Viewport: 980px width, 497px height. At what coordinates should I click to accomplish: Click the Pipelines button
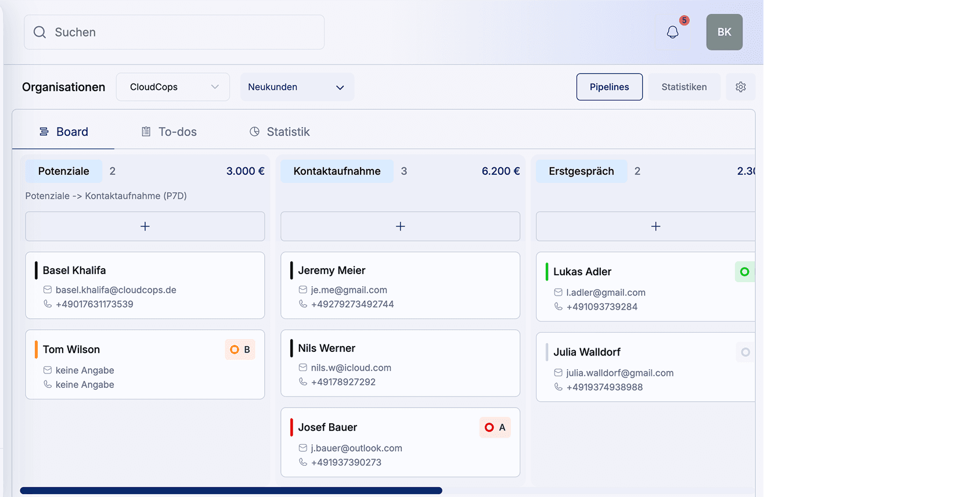(x=609, y=87)
